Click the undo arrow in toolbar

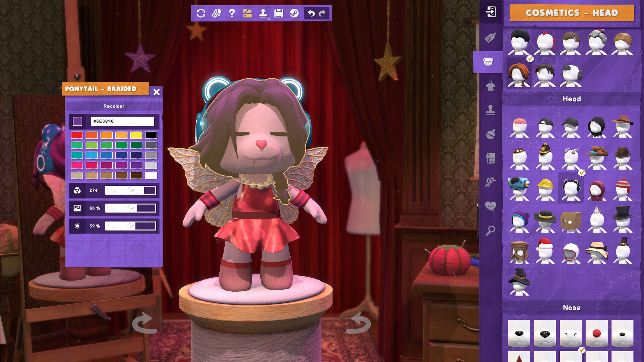(311, 13)
